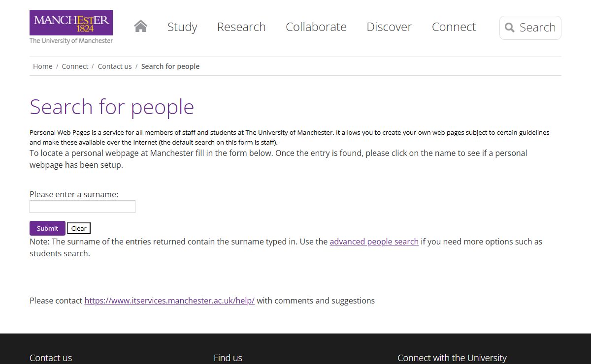Focus the site Search box
The height and width of the screenshot is (364, 591).
[x=537, y=28]
